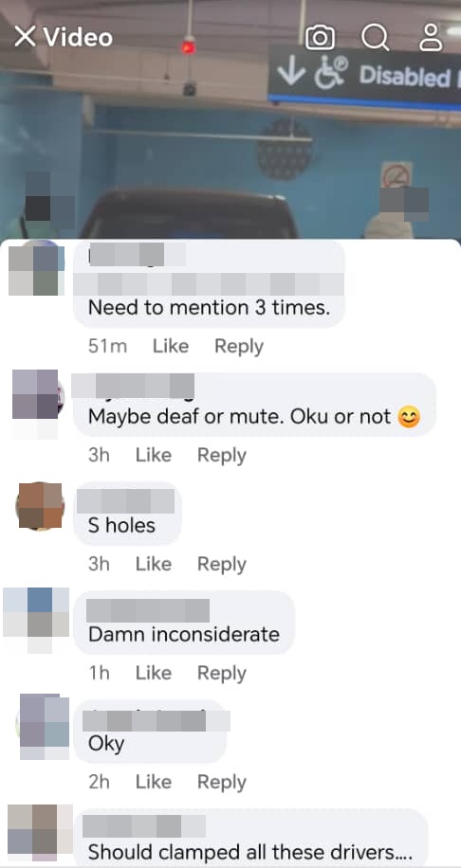The height and width of the screenshot is (868, 461).
Task: Like the 'Maybe deaf or mute' comment
Action: click(x=154, y=455)
